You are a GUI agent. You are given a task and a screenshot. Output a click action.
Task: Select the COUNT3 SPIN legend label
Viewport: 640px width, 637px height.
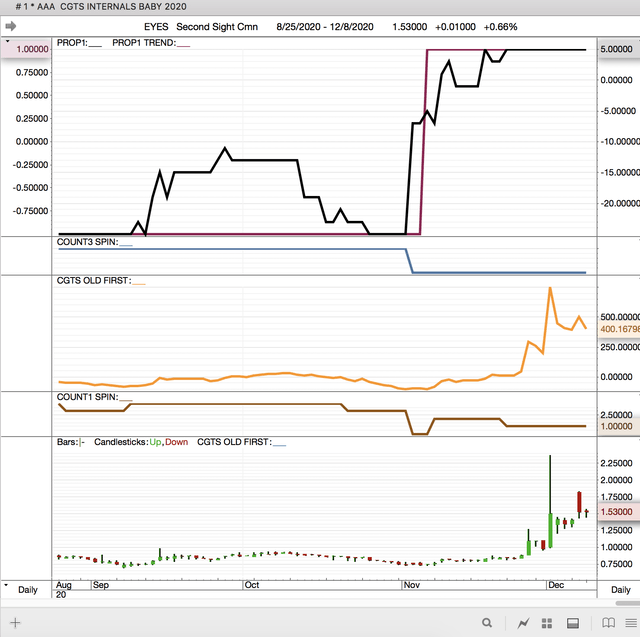tap(87, 242)
